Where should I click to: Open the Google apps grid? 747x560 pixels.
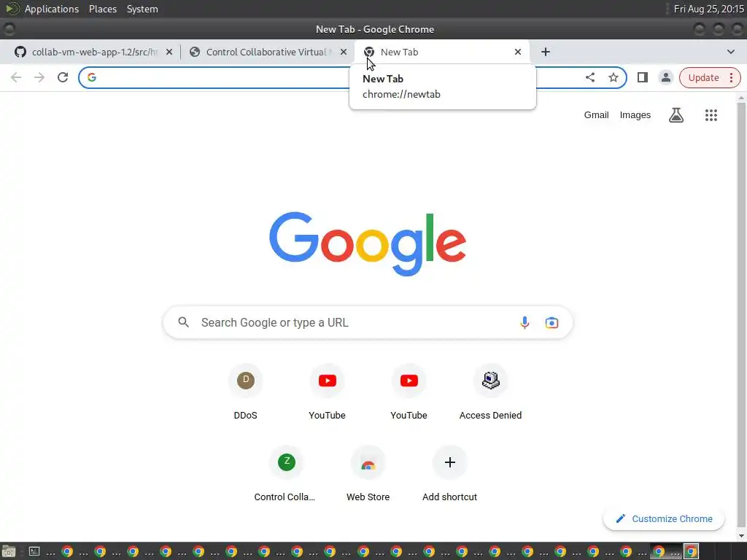coord(711,114)
